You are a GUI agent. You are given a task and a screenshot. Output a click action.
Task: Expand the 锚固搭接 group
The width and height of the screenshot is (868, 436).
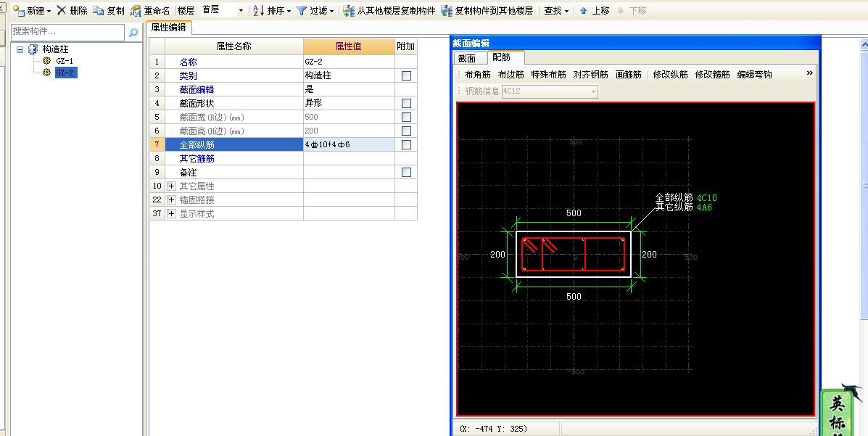pos(172,200)
